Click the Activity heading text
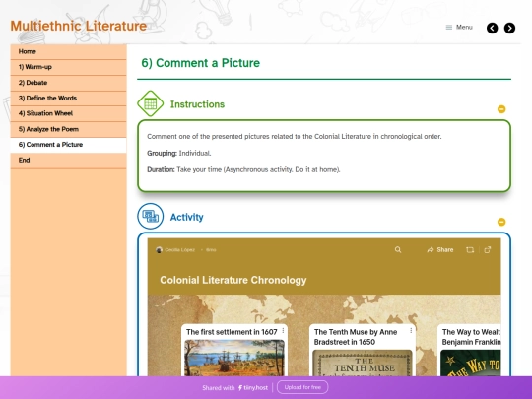This screenshot has width=532, height=399. click(x=186, y=217)
